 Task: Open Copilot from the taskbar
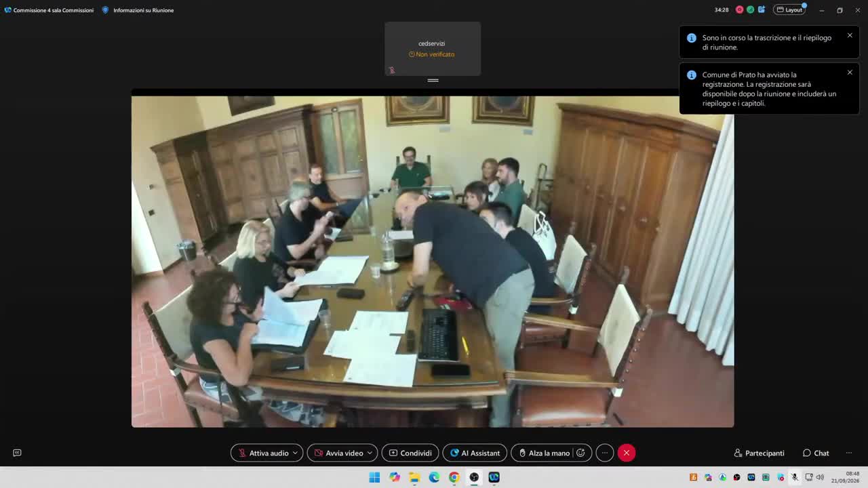point(395,477)
